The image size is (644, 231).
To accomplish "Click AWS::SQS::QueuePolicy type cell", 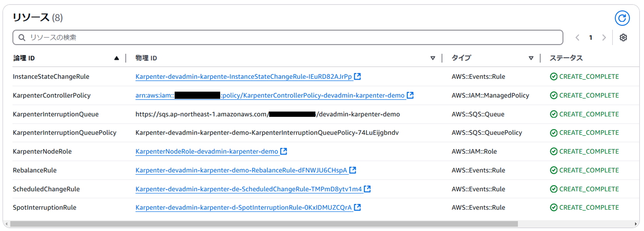I will (x=487, y=133).
